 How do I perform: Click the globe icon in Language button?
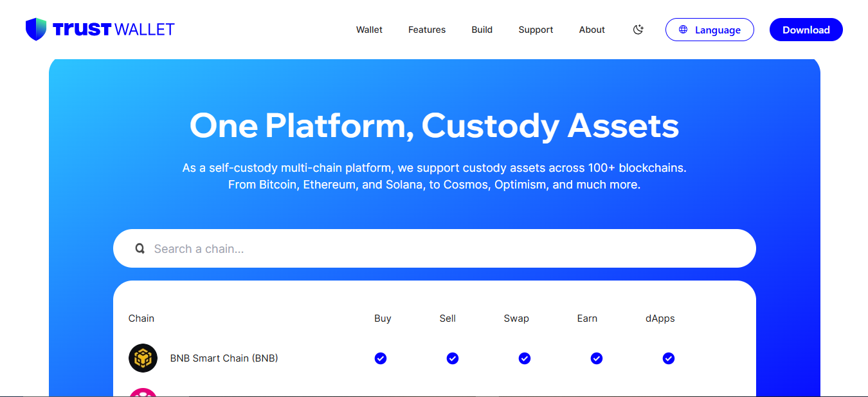[683, 30]
